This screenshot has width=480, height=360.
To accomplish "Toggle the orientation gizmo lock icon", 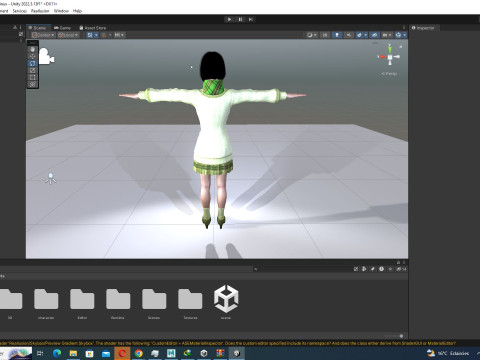I will [401, 47].
